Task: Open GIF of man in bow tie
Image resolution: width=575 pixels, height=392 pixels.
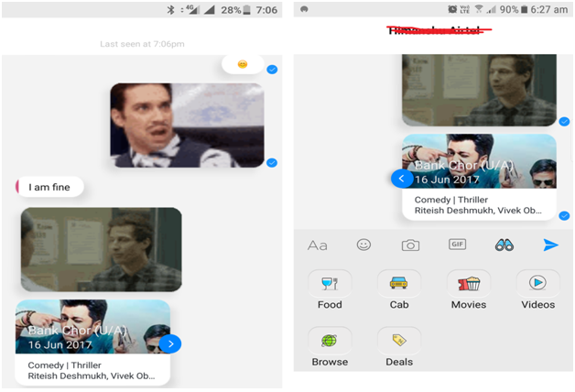Action: click(x=187, y=125)
